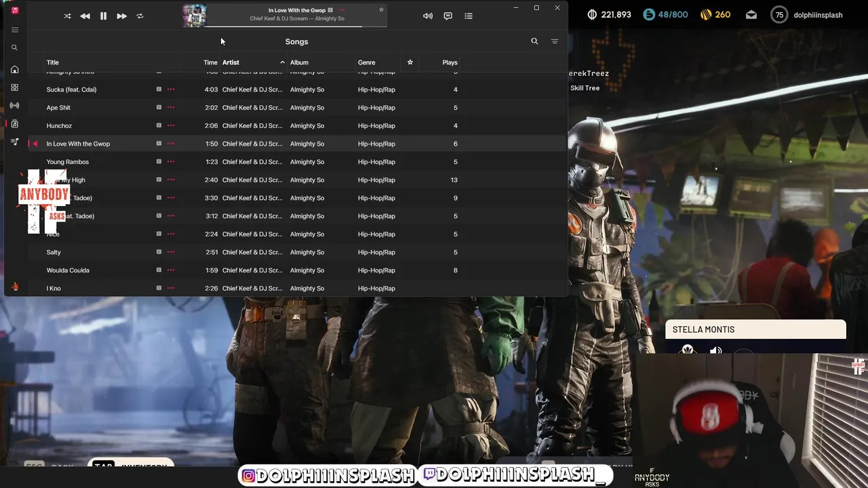Open the playlists icon in the sidebar
Image resolution: width=868 pixels, height=488 pixels.
click(14, 142)
